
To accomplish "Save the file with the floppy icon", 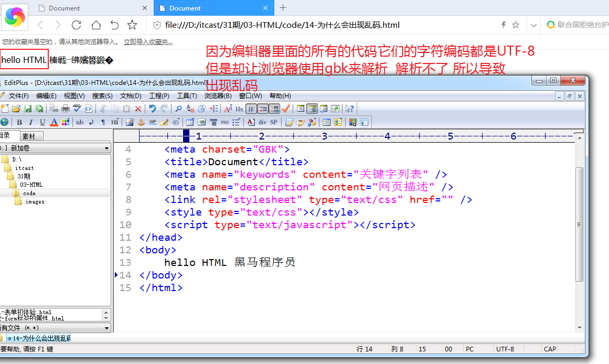I will [28, 109].
